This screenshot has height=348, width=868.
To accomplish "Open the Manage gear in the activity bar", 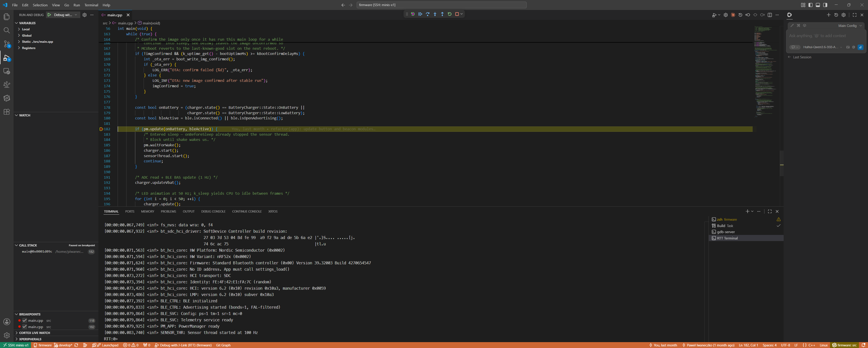I will [6, 335].
